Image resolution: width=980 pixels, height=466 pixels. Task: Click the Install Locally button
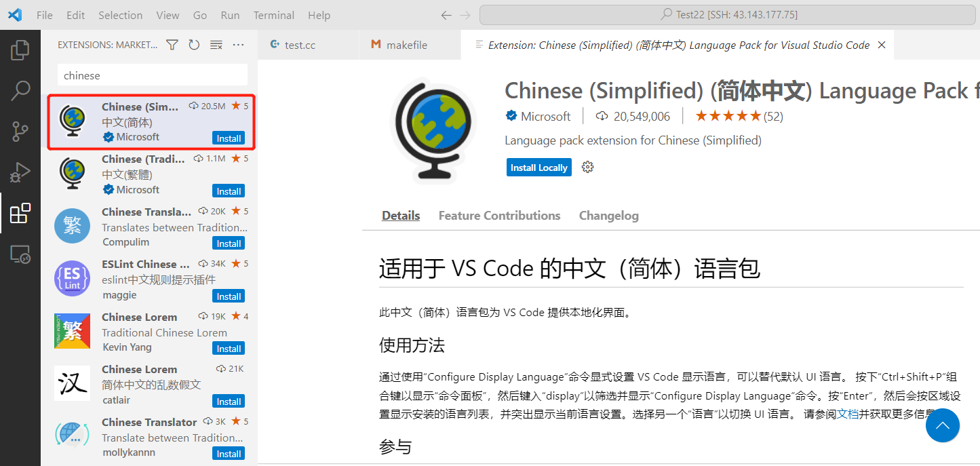point(539,168)
